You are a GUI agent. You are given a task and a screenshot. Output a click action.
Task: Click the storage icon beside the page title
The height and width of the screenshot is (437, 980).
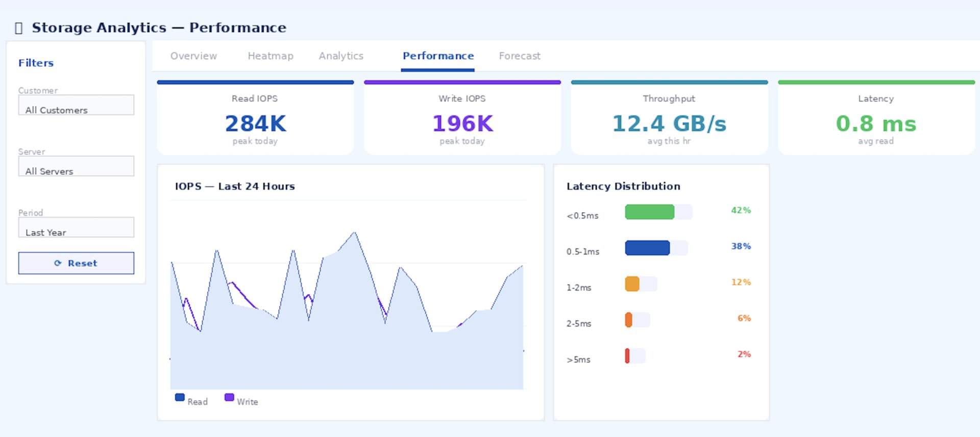(x=19, y=28)
